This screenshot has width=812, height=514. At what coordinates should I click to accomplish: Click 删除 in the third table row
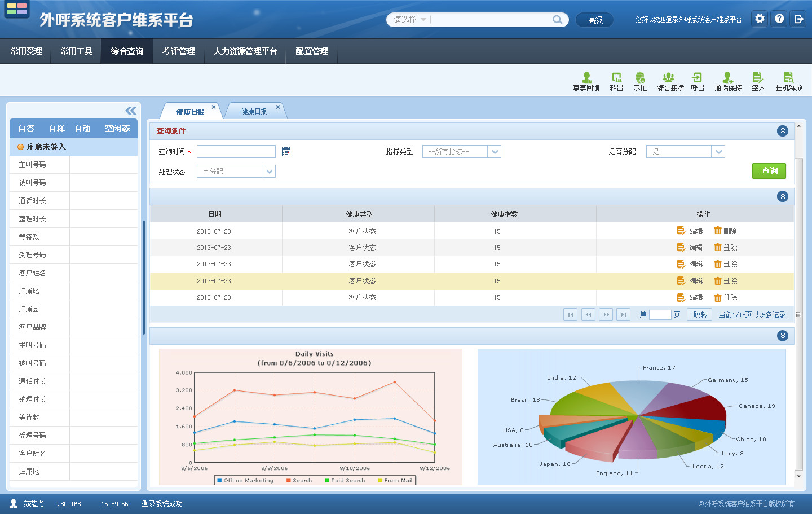725,263
